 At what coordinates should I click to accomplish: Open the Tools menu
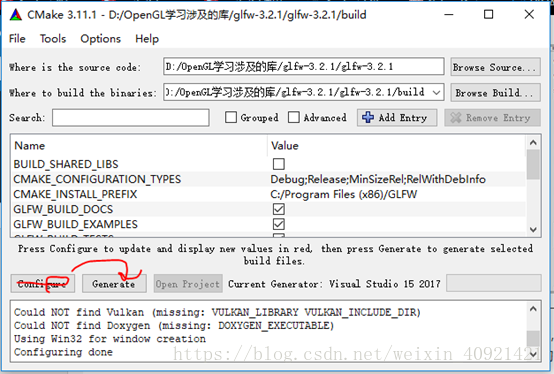coord(53,38)
